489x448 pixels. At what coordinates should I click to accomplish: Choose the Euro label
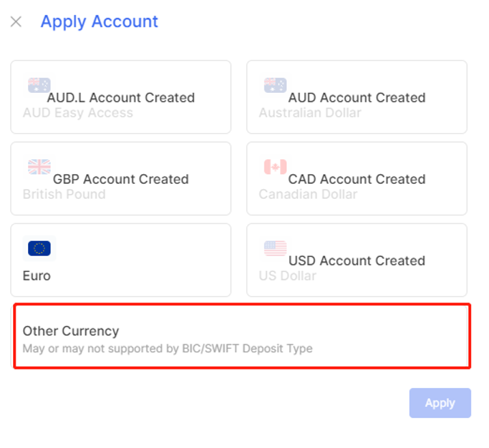[36, 276]
